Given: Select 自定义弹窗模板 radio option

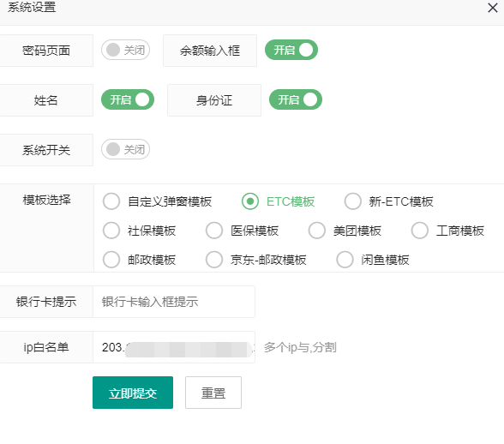Looking at the screenshot, I should (158, 201).
